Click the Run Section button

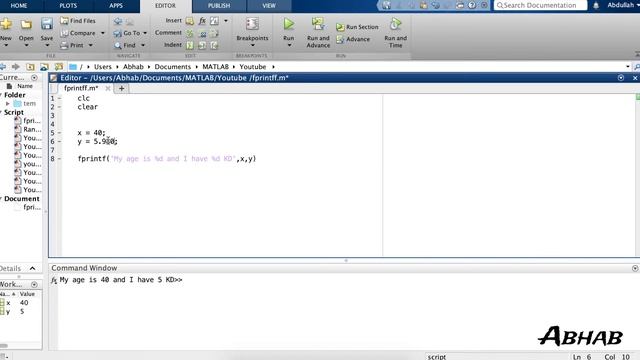coord(357,27)
